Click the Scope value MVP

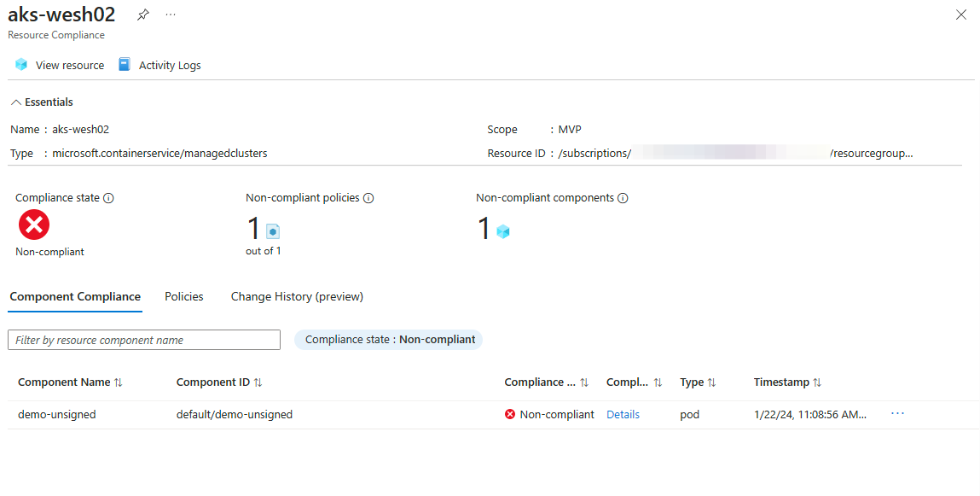(570, 130)
